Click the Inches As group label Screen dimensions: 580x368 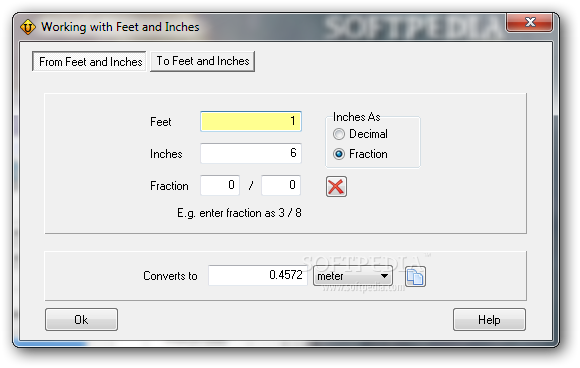click(x=357, y=117)
